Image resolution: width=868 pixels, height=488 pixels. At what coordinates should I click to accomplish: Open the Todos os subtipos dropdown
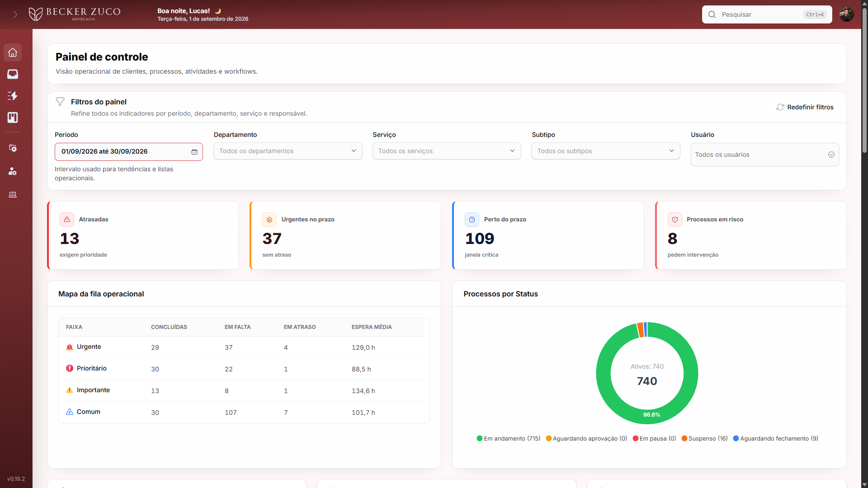pyautogui.click(x=606, y=151)
